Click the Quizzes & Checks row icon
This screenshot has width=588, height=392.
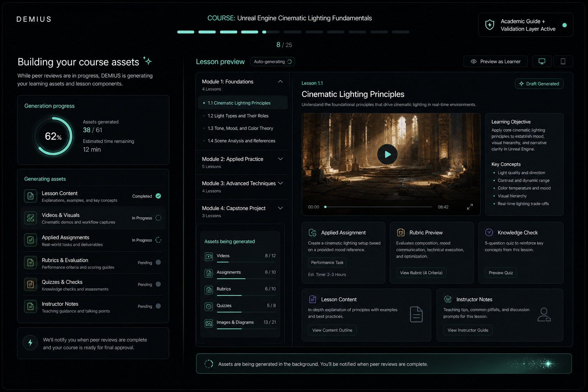(31, 284)
